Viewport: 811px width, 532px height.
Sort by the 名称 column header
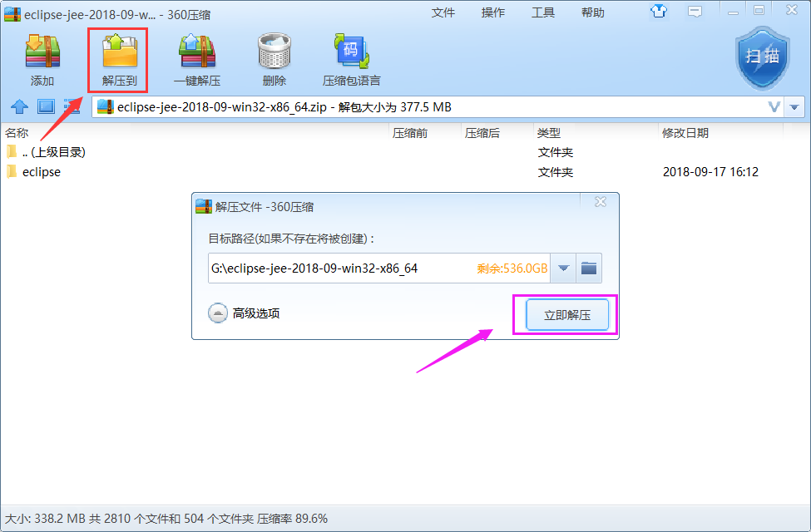195,133
